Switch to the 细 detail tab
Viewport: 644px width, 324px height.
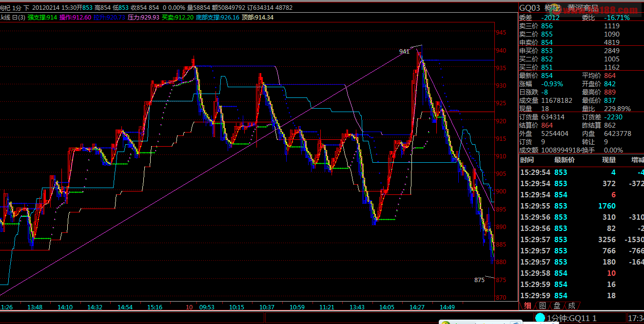(527, 305)
